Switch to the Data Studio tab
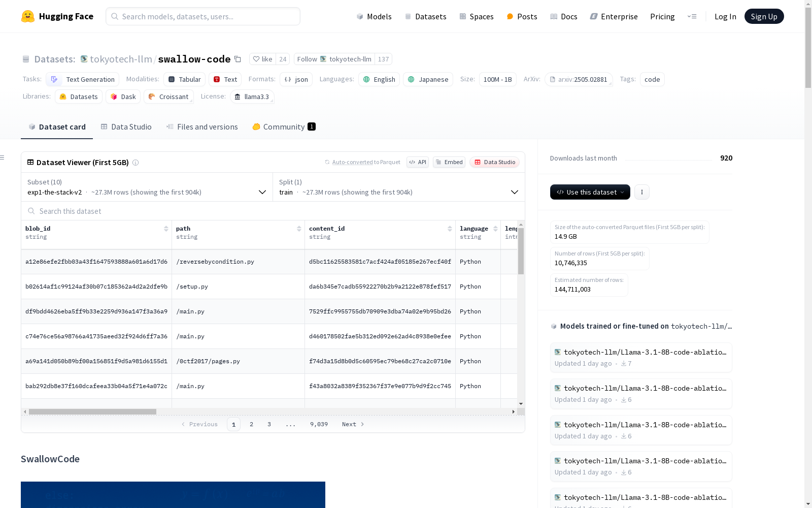 (x=126, y=126)
